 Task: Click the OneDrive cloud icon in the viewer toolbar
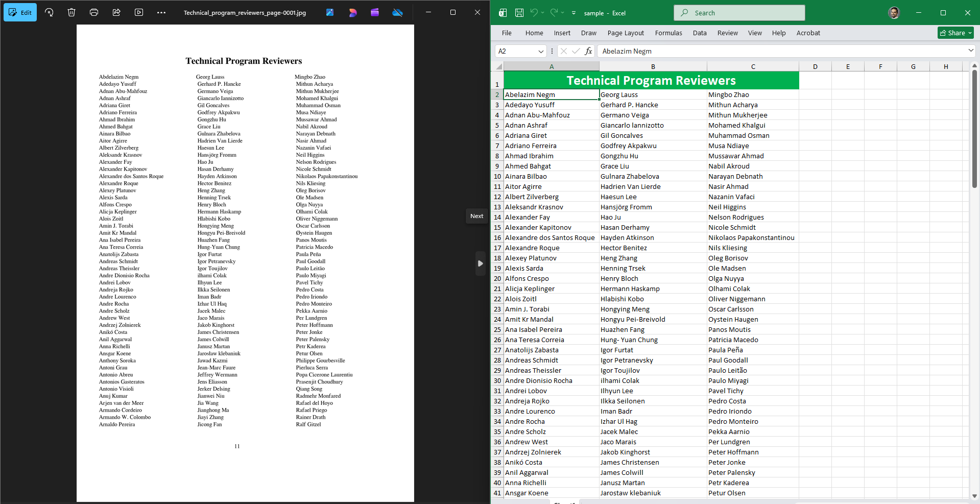pyautogui.click(x=398, y=13)
